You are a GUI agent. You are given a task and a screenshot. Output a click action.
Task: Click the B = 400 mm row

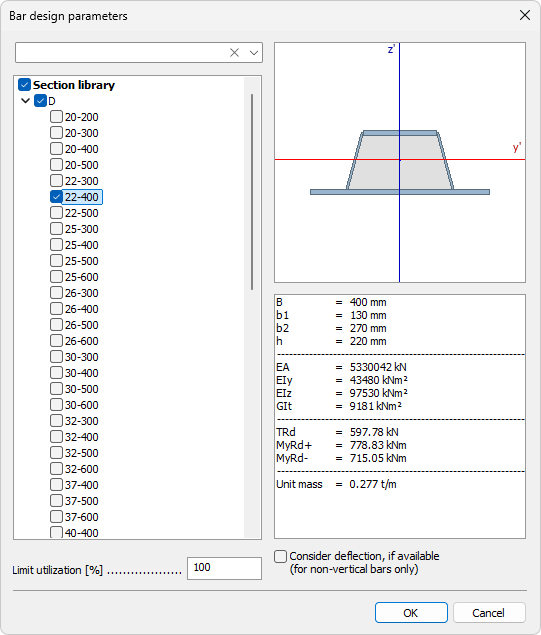click(x=331, y=303)
